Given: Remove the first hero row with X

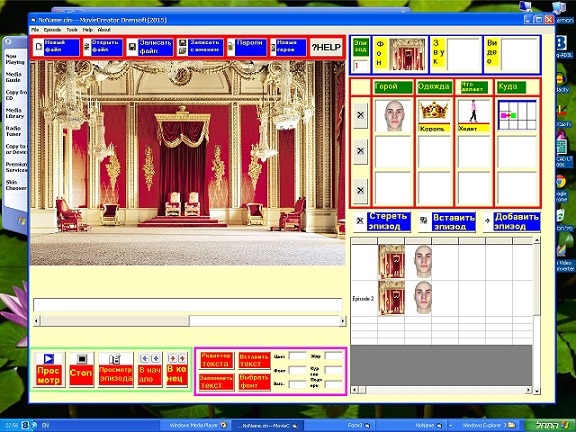Looking at the screenshot, I should [360, 115].
